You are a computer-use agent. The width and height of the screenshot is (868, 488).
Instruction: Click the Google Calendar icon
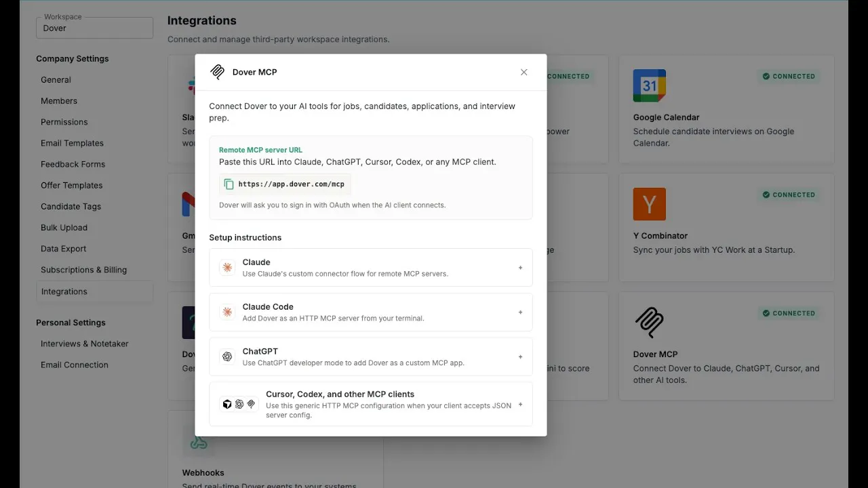[x=650, y=85]
